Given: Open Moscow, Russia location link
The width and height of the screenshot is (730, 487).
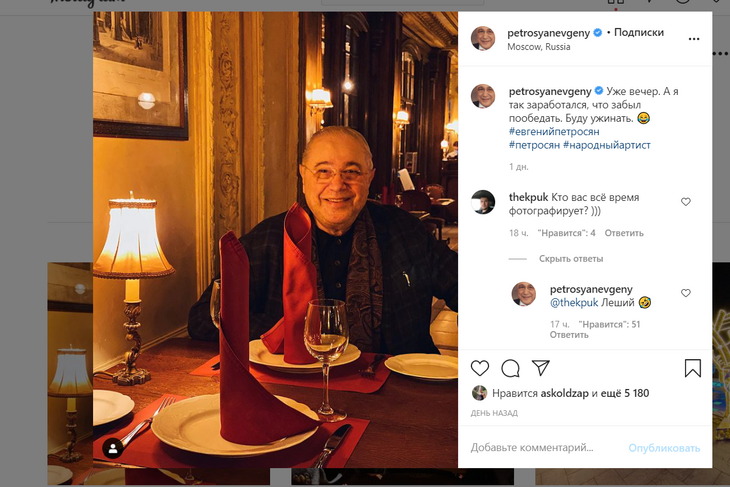Looking at the screenshot, I should tap(538, 47).
